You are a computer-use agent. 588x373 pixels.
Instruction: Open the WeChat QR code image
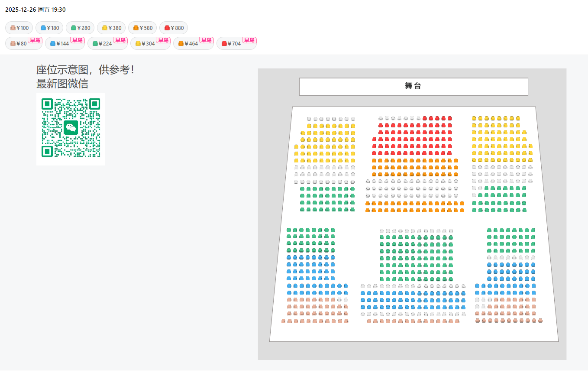(71, 129)
